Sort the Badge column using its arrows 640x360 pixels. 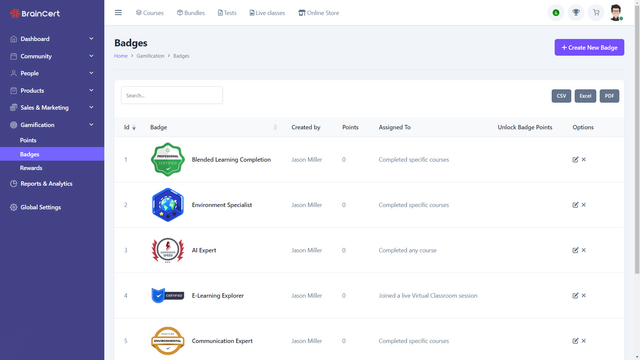(x=275, y=127)
